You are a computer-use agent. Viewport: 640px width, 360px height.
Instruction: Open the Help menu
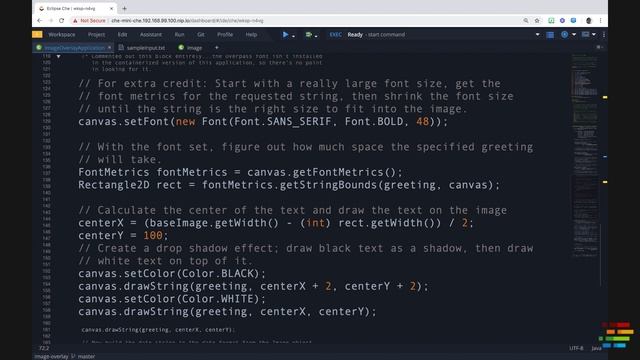tap(251, 35)
